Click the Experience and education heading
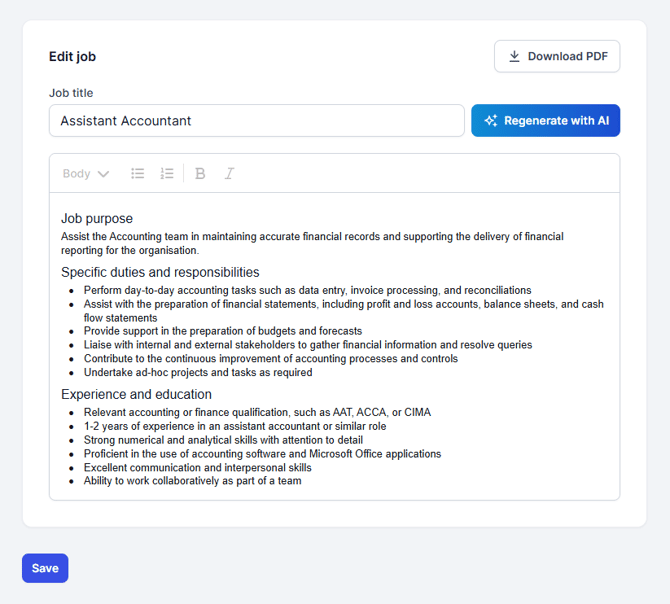This screenshot has height=604, width=670. pos(136,394)
